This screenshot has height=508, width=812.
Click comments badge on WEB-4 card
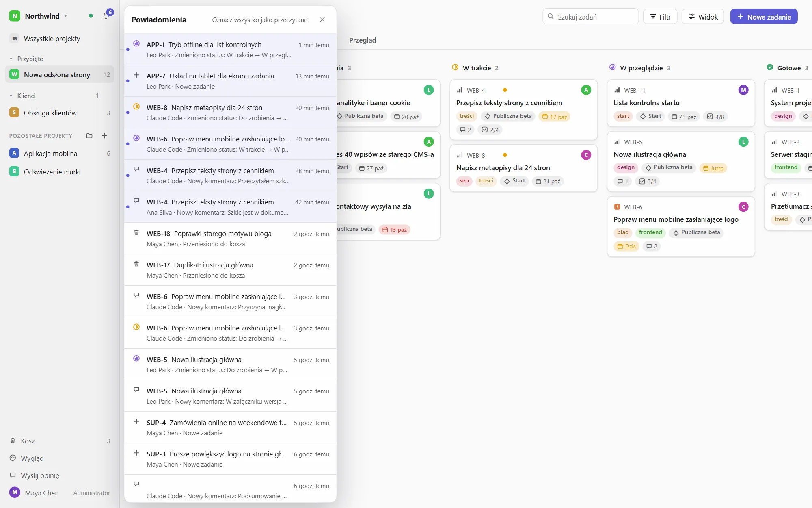click(x=465, y=130)
